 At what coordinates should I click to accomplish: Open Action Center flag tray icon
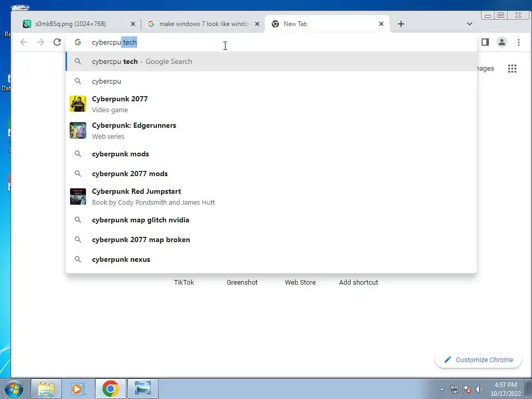tap(467, 389)
